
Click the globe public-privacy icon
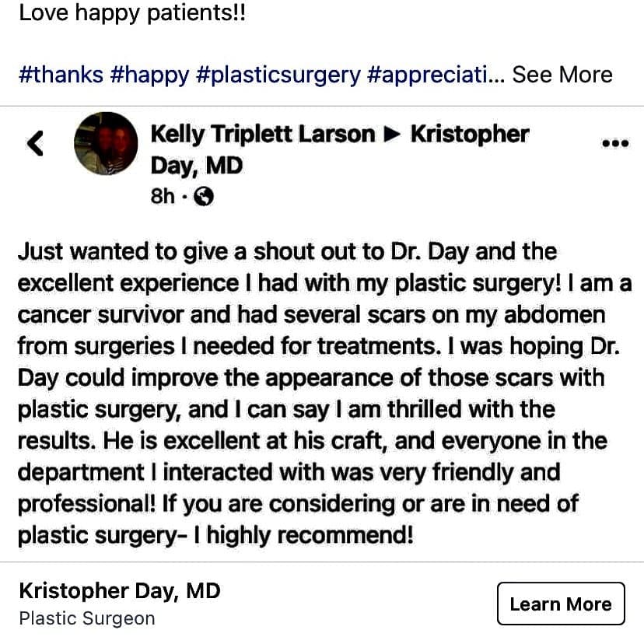click(x=203, y=196)
